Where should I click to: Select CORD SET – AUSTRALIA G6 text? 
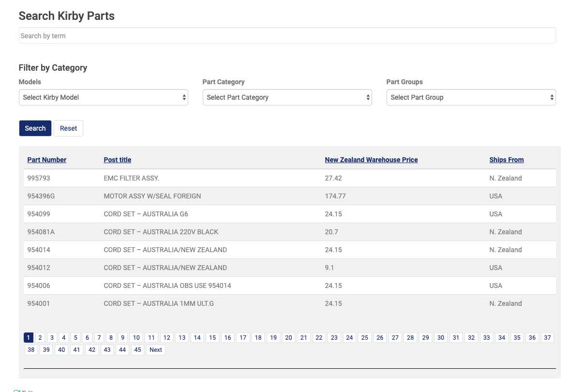146,214
